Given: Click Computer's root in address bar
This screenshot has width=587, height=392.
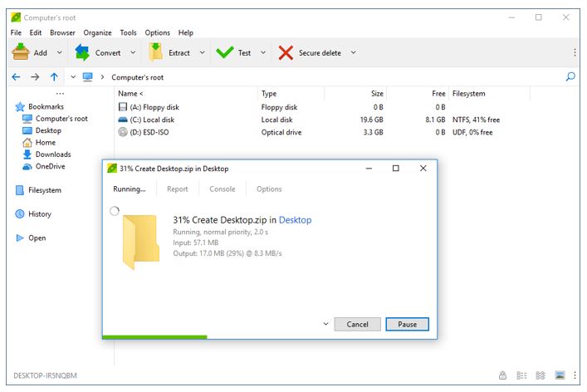Looking at the screenshot, I should pyautogui.click(x=137, y=77).
